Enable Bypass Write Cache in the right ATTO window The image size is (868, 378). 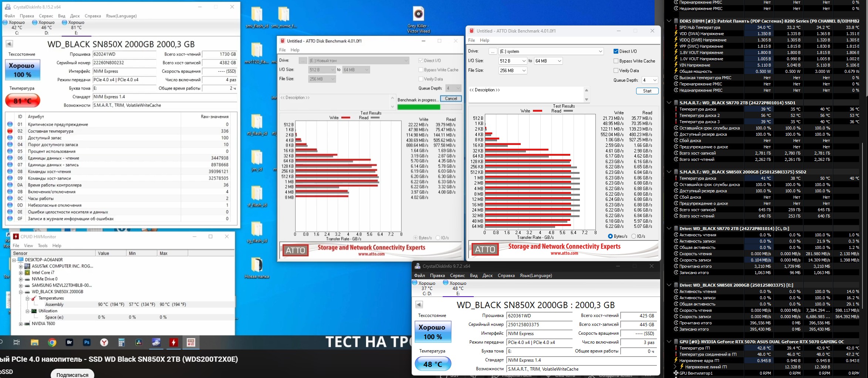pyautogui.click(x=616, y=61)
